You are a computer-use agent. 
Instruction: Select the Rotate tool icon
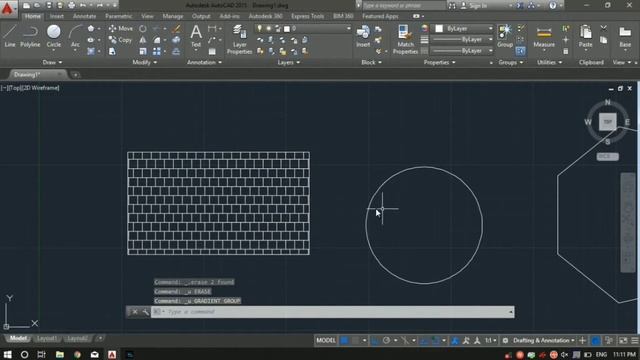point(142,29)
